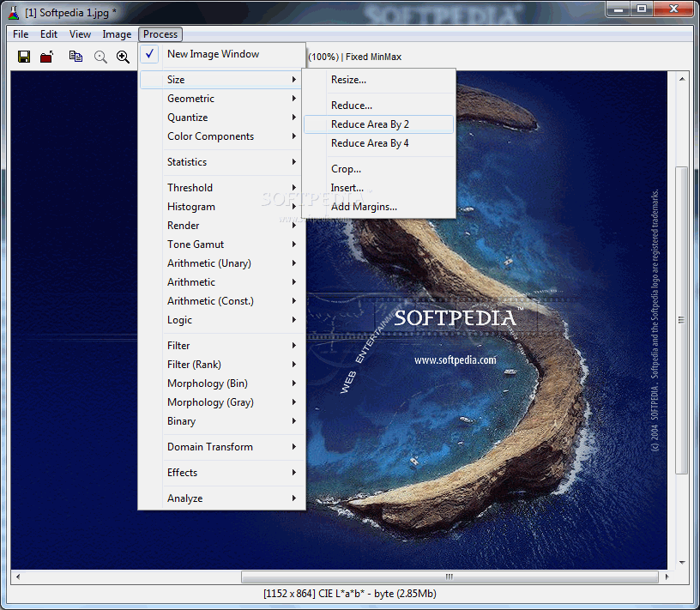Open the Filter submenu
Viewport: 700px width, 610px height.
[222, 346]
